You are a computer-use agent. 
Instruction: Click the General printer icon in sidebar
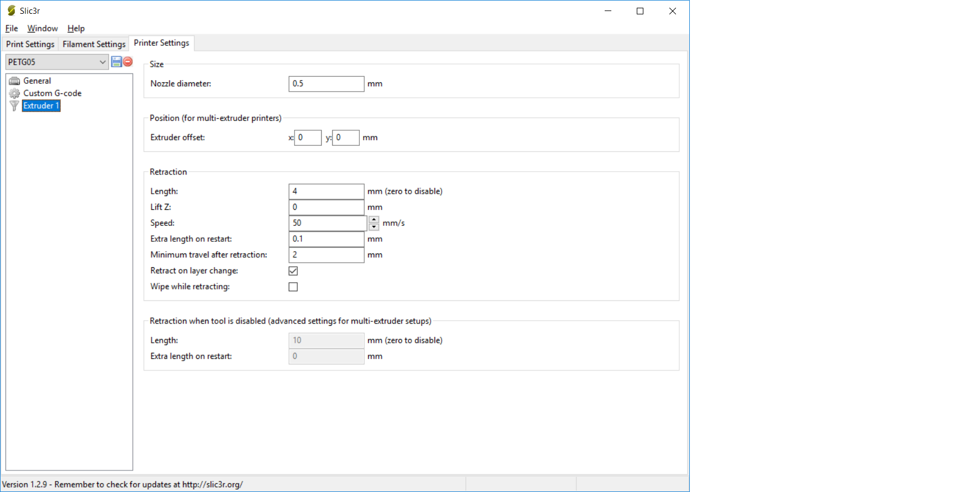coord(14,81)
